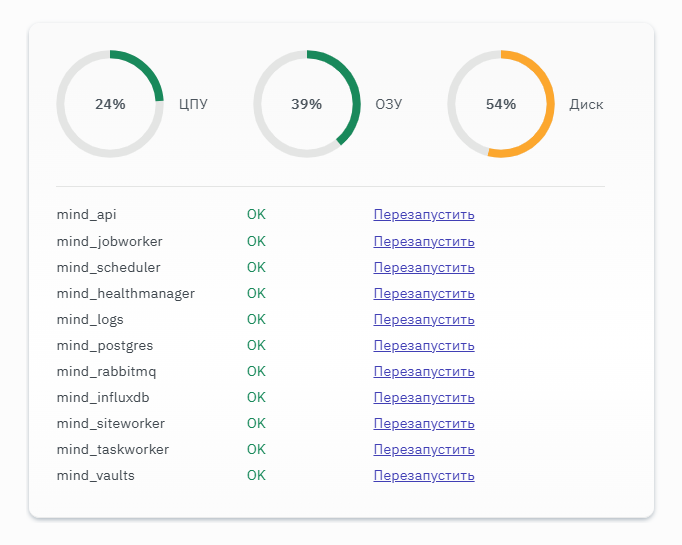Click the orange Диск 54% gauge
The height and width of the screenshot is (545, 682).
pos(501,104)
